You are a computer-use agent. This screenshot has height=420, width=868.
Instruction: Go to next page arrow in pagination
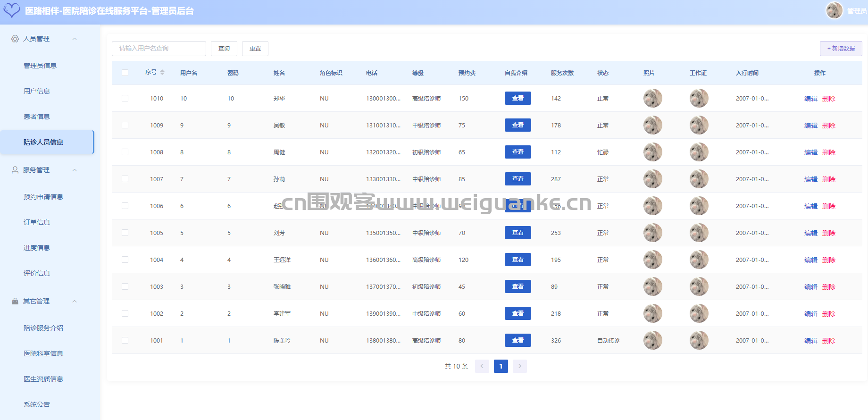click(x=520, y=366)
